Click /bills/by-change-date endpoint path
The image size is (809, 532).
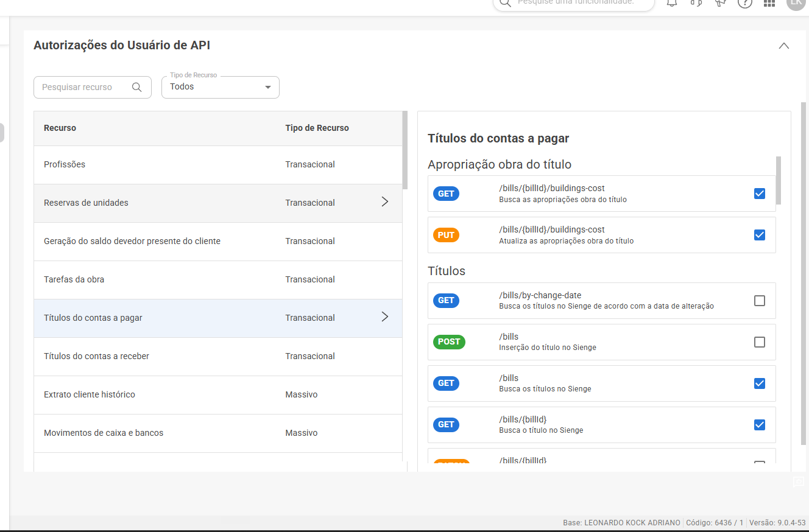pyautogui.click(x=540, y=295)
